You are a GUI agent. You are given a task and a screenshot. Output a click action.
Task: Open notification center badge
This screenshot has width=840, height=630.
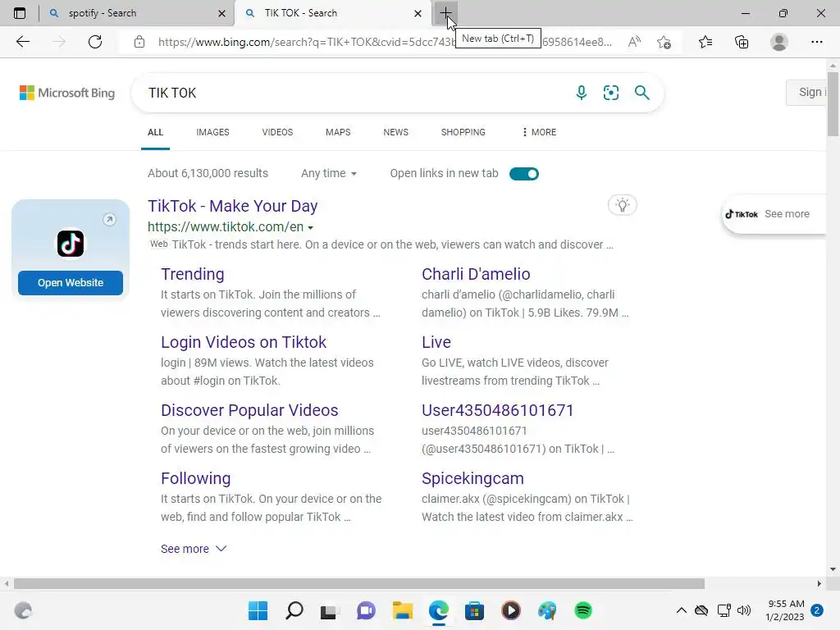pos(817,610)
